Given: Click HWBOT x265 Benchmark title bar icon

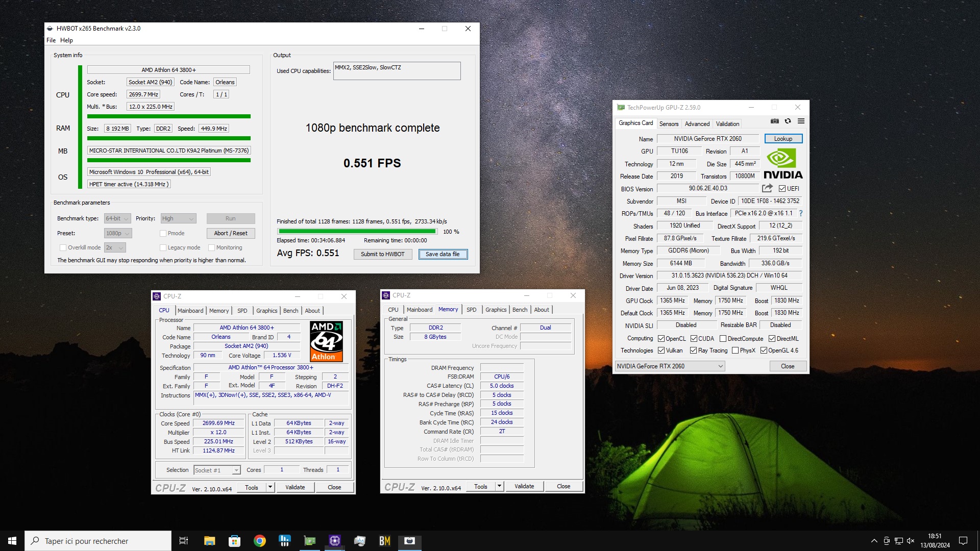Looking at the screenshot, I should [x=50, y=29].
